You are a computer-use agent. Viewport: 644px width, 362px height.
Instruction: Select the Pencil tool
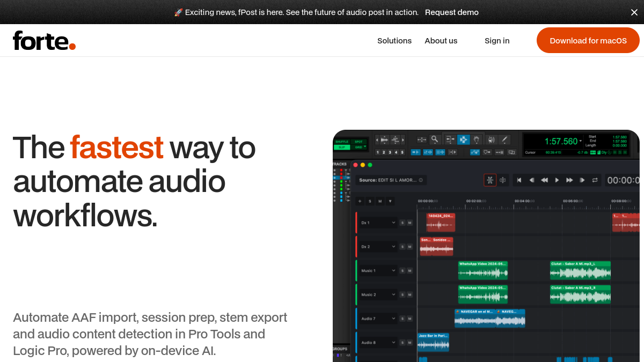504,139
